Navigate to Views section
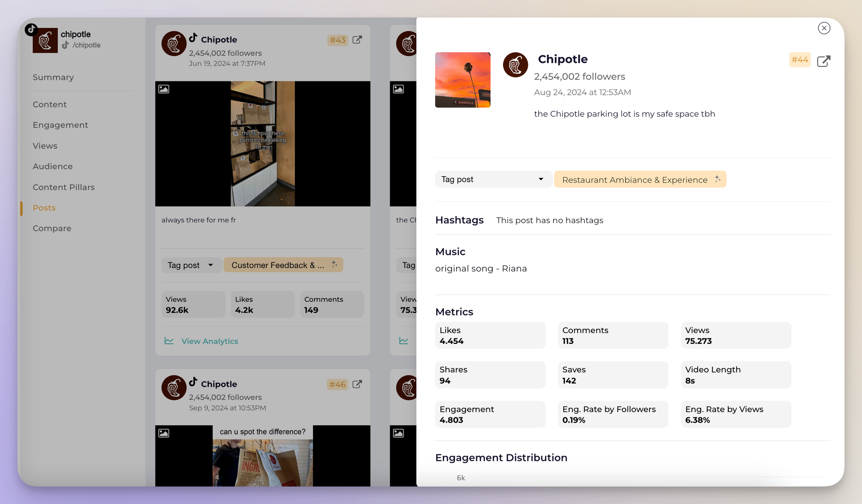 (45, 146)
